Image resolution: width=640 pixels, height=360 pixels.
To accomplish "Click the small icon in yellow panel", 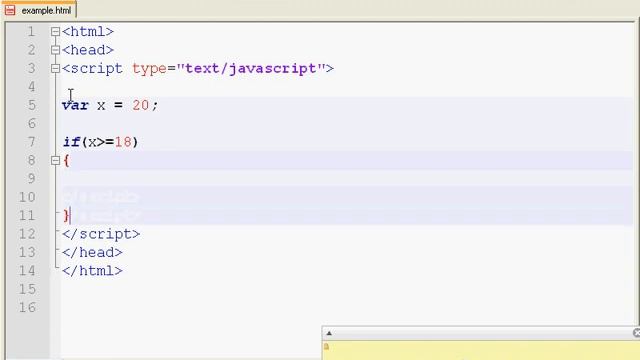I will pyautogui.click(x=327, y=347).
